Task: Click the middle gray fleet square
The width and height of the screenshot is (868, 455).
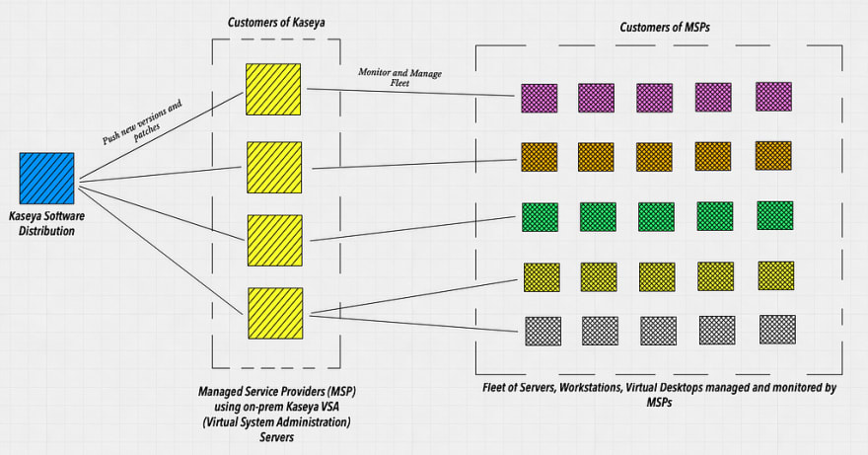Action: click(x=658, y=331)
